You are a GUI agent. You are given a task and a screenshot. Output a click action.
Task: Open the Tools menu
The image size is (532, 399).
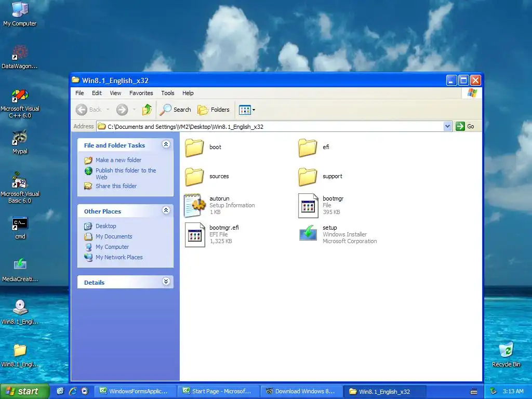[x=168, y=93]
